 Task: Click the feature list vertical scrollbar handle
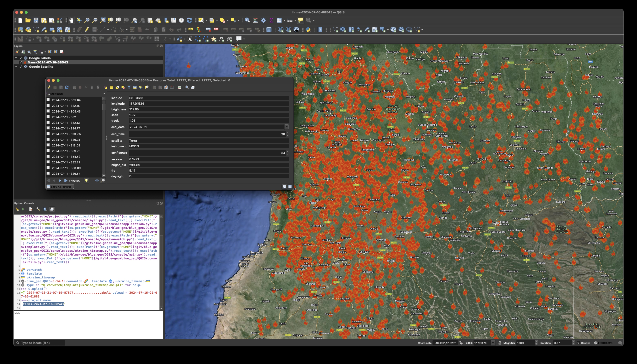[x=104, y=107]
